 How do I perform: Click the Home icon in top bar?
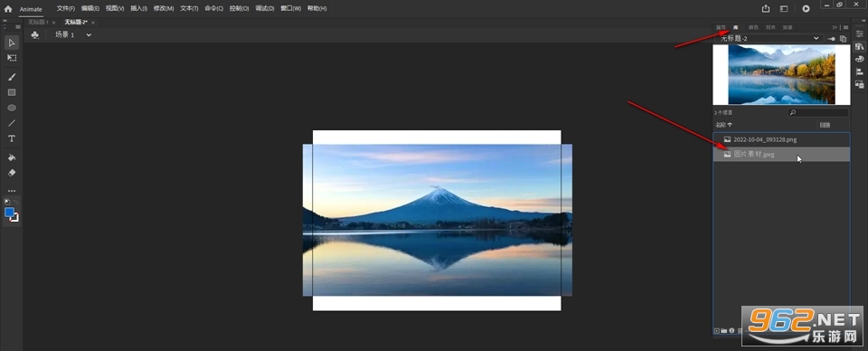tap(8, 9)
